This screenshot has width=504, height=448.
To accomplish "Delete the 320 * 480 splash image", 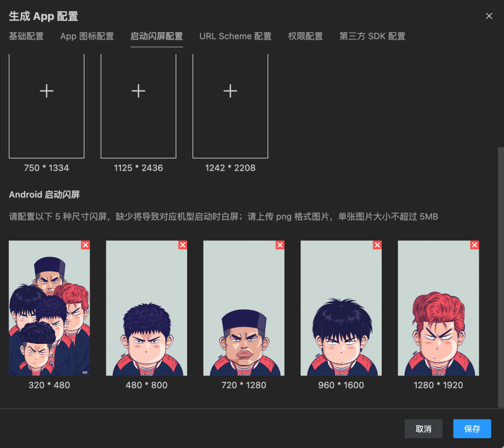I will (x=85, y=245).
